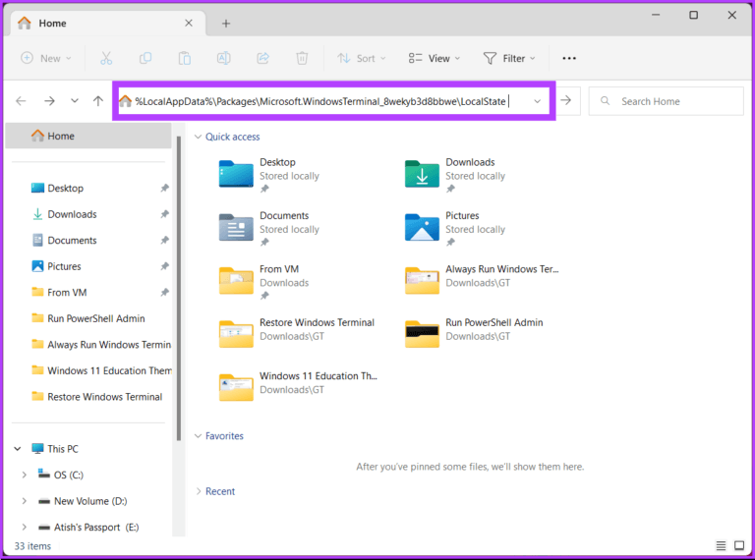Viewport: 755px width, 560px height.
Task: Expand New Volume (D:) node
Action: pyautogui.click(x=24, y=501)
